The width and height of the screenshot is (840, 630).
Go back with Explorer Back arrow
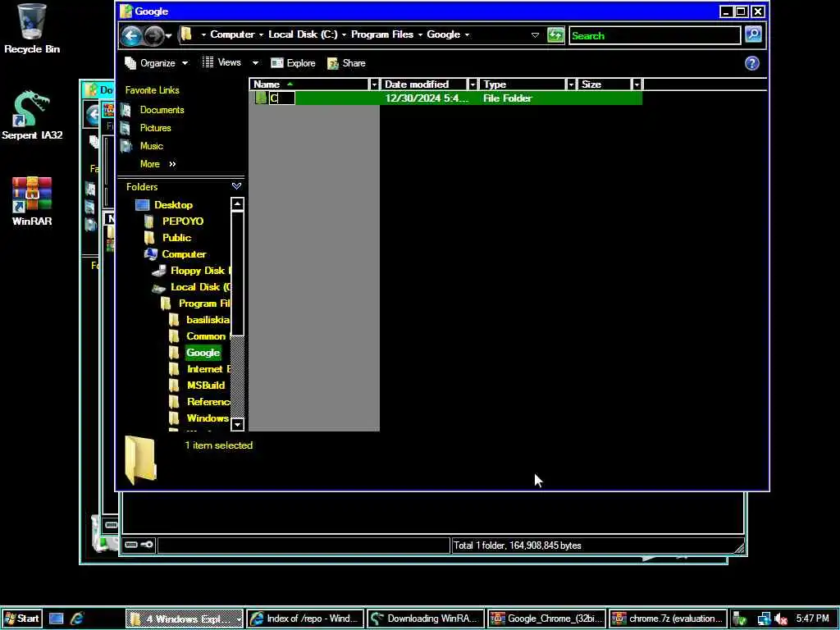tap(131, 36)
